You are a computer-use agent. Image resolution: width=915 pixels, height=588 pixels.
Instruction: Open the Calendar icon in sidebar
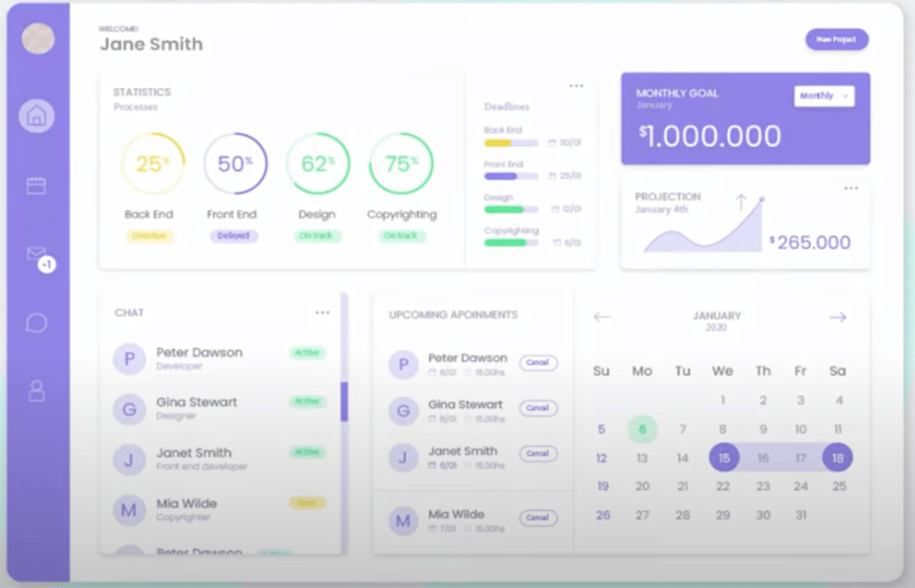37,186
